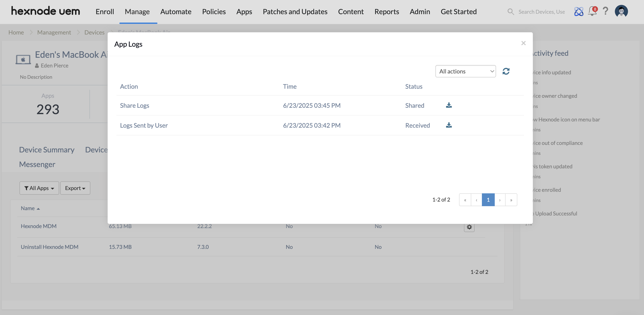644x315 pixels.
Task: Go to first page of App Logs
Action: click(x=465, y=200)
